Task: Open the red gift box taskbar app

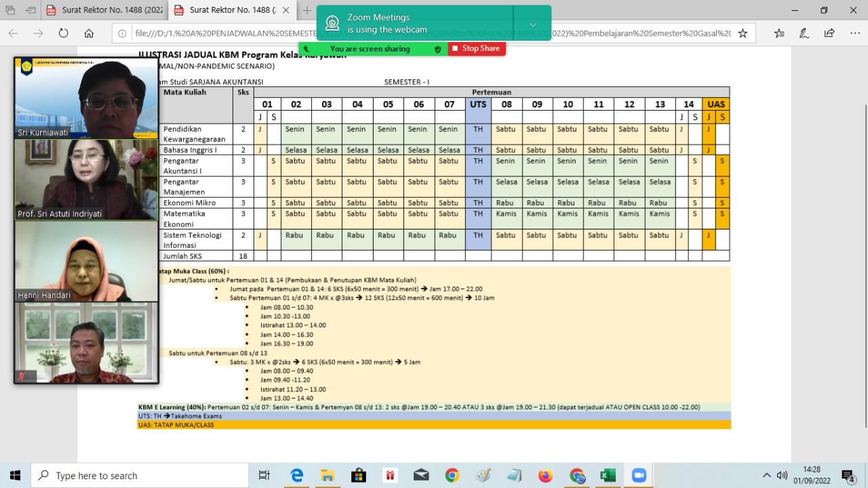Action: coord(390,475)
